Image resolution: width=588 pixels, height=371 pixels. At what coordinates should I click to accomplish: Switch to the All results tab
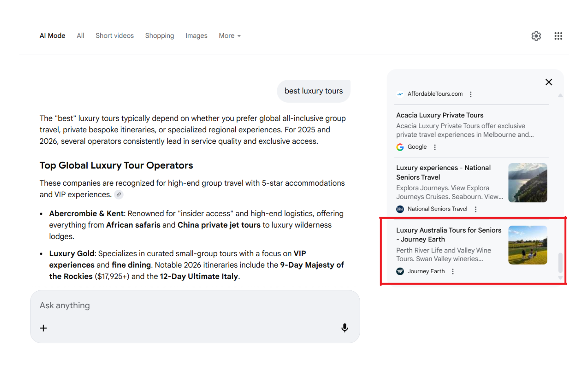click(80, 36)
